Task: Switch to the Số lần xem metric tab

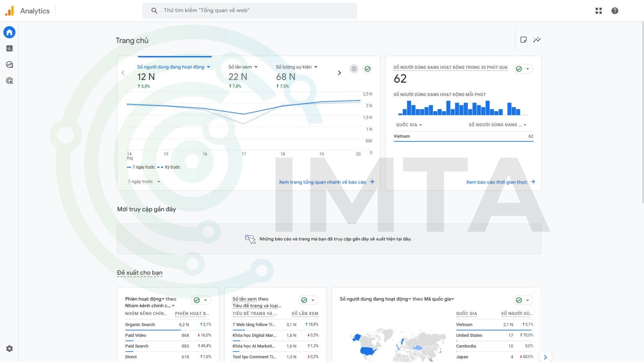Action: tap(242, 67)
